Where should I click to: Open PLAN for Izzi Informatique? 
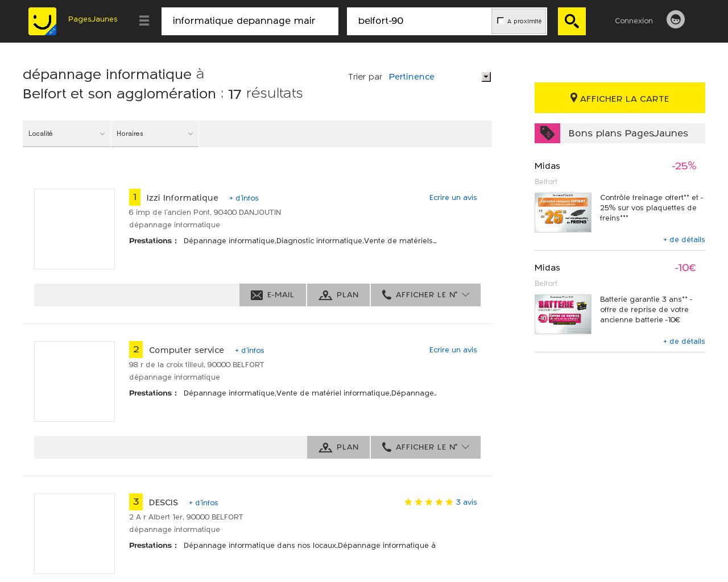(338, 295)
